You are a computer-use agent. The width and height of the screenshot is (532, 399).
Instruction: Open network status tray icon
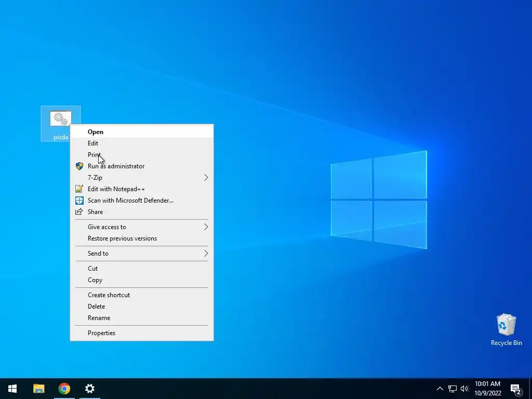click(453, 389)
